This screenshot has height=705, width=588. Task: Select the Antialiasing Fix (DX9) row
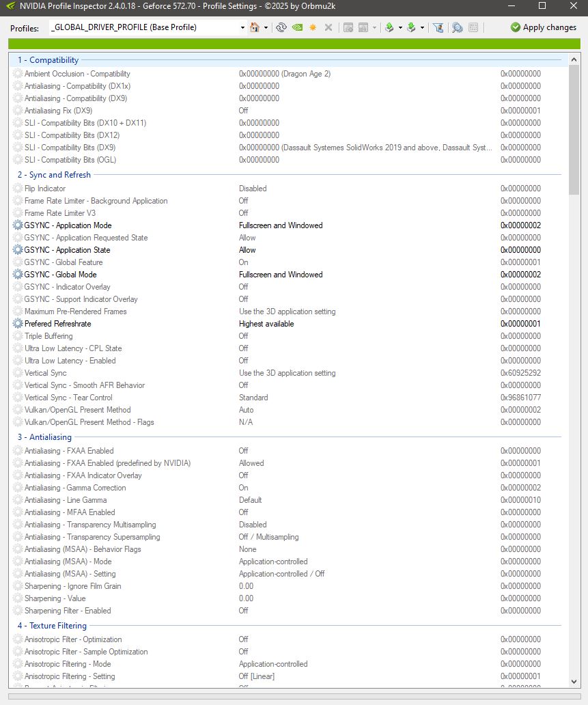(288, 111)
